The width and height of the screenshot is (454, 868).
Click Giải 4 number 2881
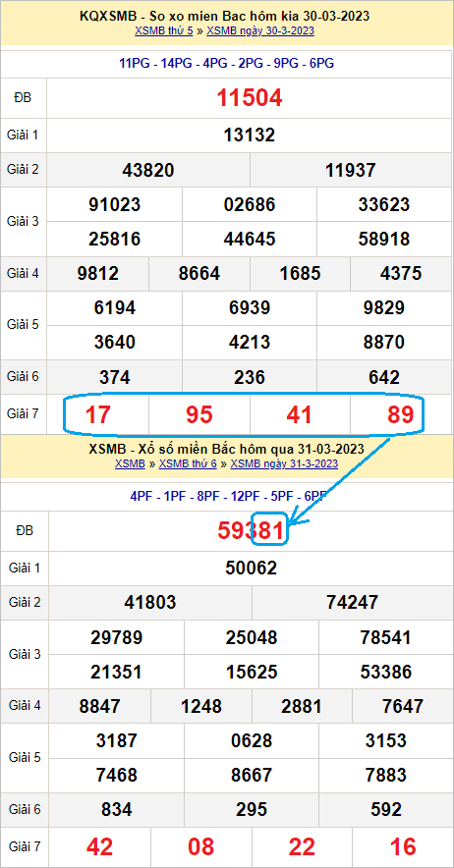click(302, 706)
